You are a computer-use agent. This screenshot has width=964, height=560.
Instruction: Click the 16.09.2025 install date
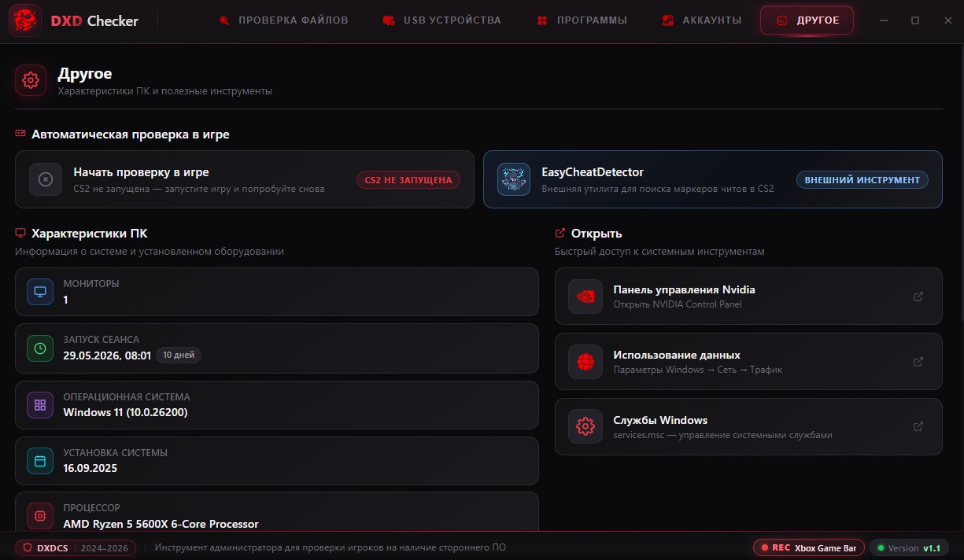coord(90,468)
